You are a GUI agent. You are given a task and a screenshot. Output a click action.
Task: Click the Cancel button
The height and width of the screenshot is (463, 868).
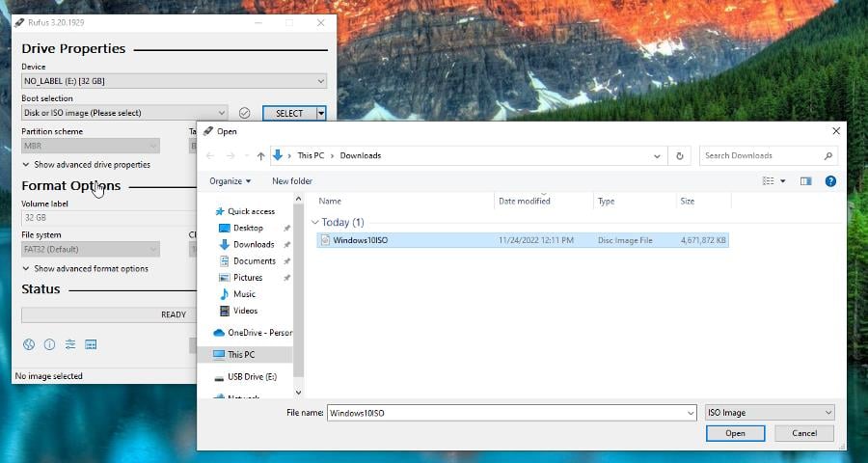point(804,433)
